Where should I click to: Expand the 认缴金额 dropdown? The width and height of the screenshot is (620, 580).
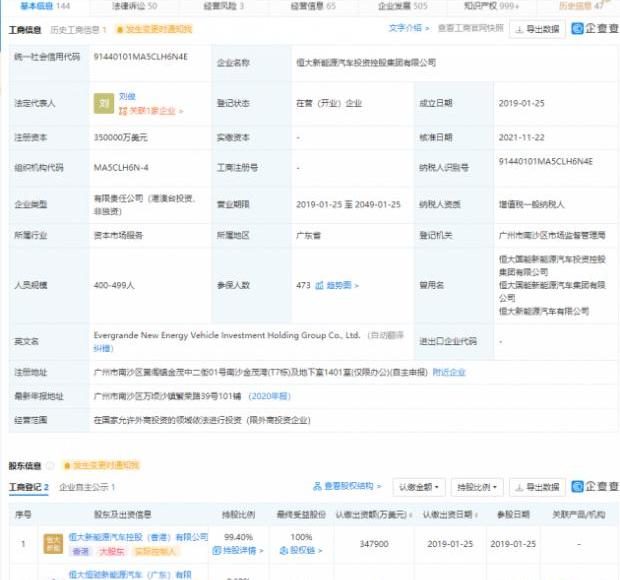point(419,487)
